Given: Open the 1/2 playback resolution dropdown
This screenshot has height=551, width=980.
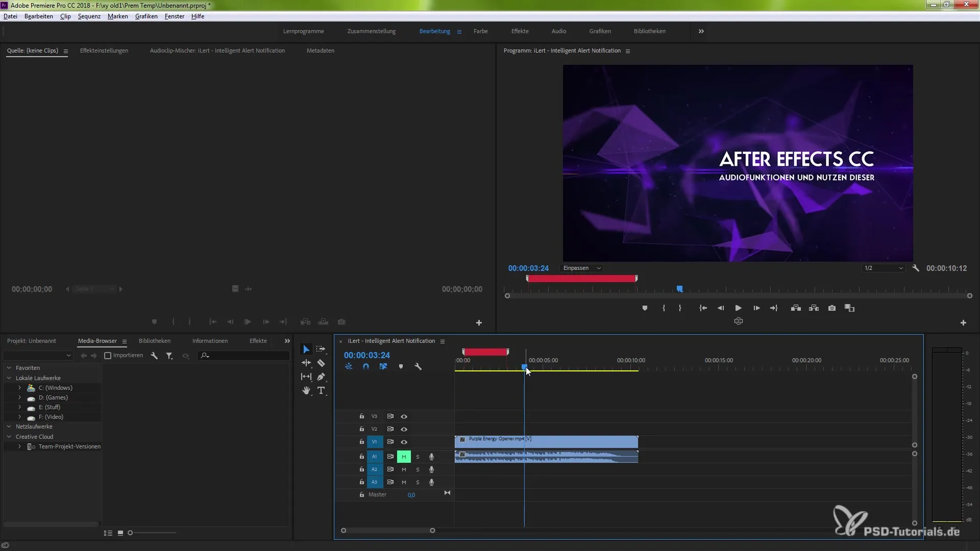Looking at the screenshot, I should [x=884, y=268].
